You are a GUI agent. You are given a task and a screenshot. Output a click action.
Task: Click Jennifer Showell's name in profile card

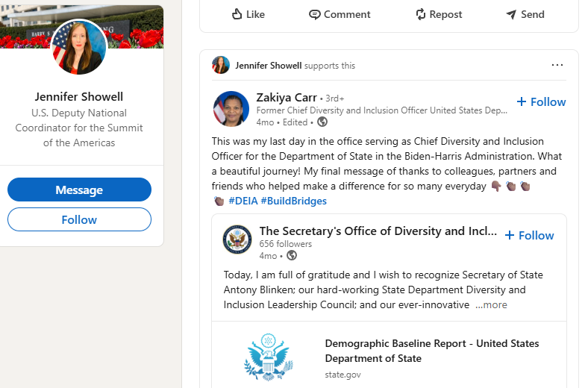(79, 97)
